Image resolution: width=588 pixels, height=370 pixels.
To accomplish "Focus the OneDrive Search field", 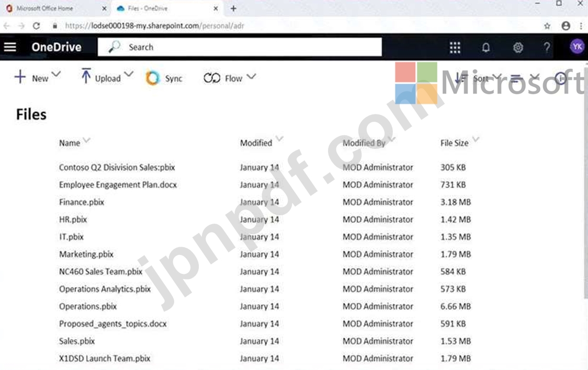I will click(240, 47).
